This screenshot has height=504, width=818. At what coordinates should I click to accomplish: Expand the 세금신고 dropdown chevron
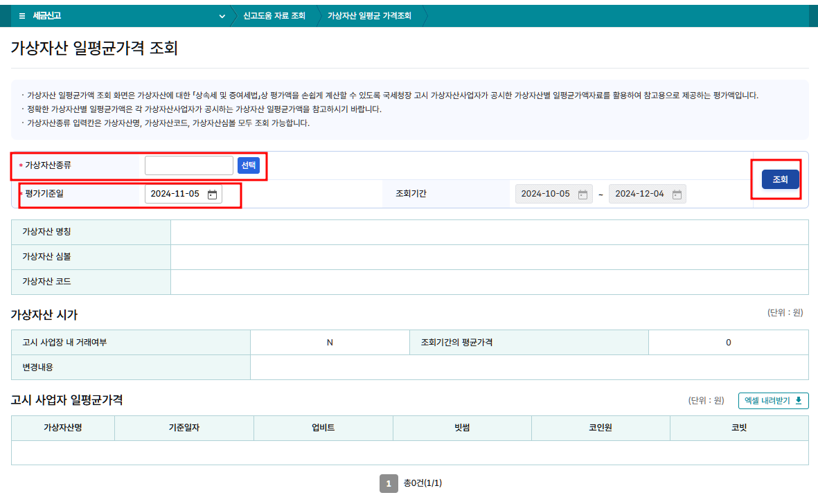click(221, 15)
